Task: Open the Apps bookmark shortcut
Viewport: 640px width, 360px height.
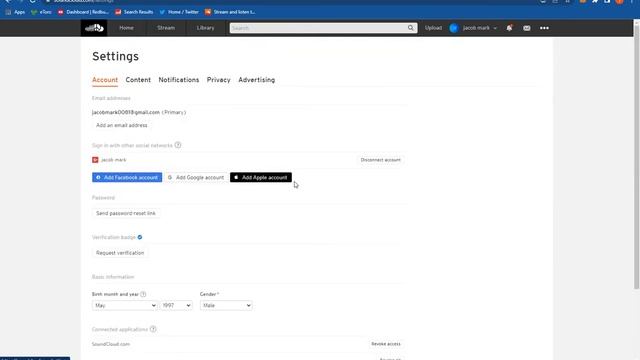Action: pyautogui.click(x=15, y=12)
